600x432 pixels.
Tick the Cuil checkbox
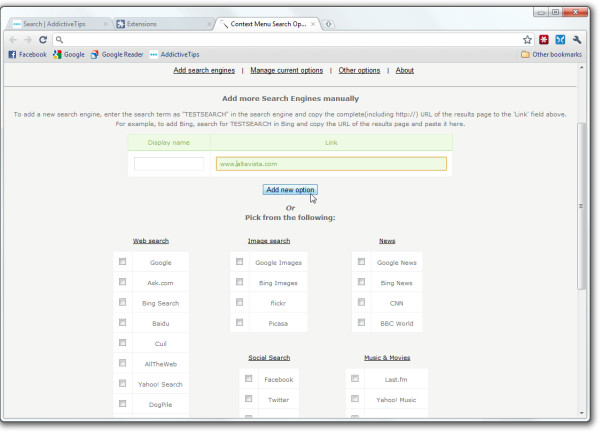122,343
